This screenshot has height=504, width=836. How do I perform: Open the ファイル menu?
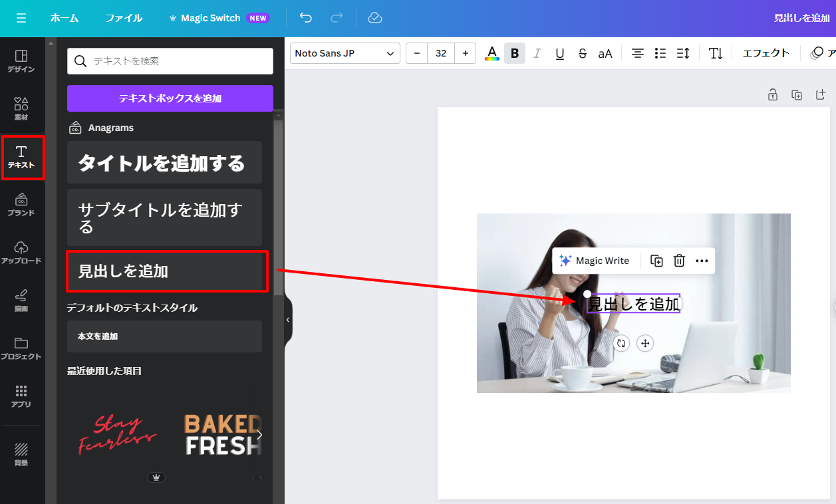pos(124,18)
